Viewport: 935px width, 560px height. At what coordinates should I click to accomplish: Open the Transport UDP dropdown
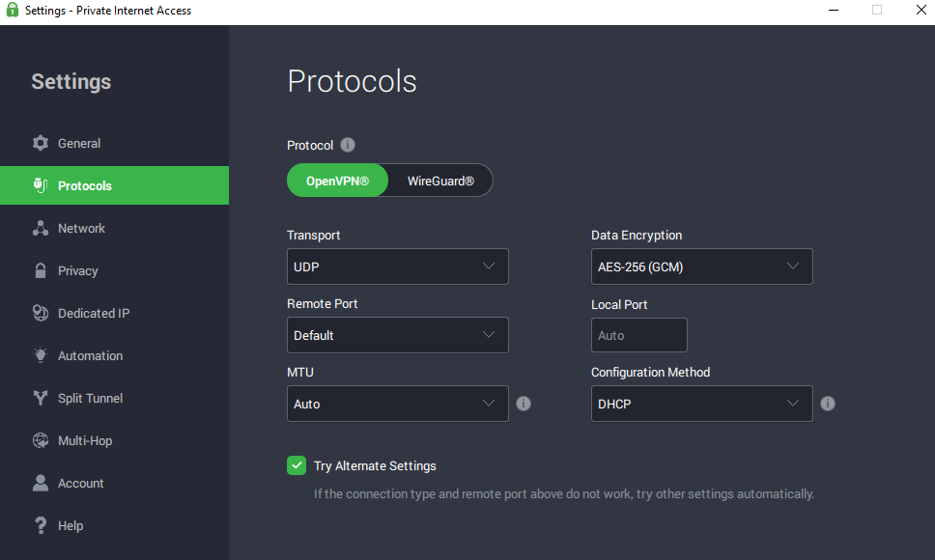pyautogui.click(x=398, y=266)
